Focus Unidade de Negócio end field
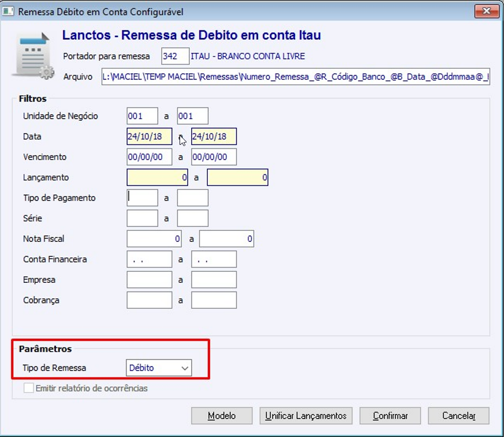Image resolution: width=504 pixels, height=437 pixels. pos(192,116)
